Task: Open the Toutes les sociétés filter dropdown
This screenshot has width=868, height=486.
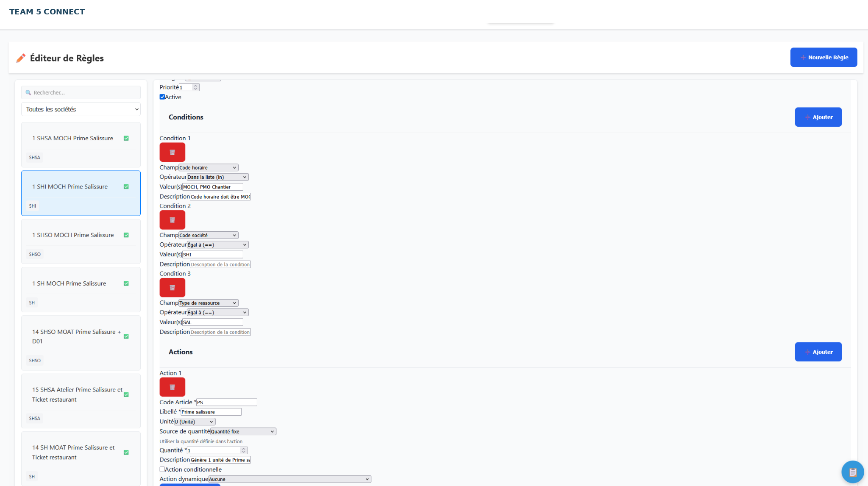Action: 81,109
